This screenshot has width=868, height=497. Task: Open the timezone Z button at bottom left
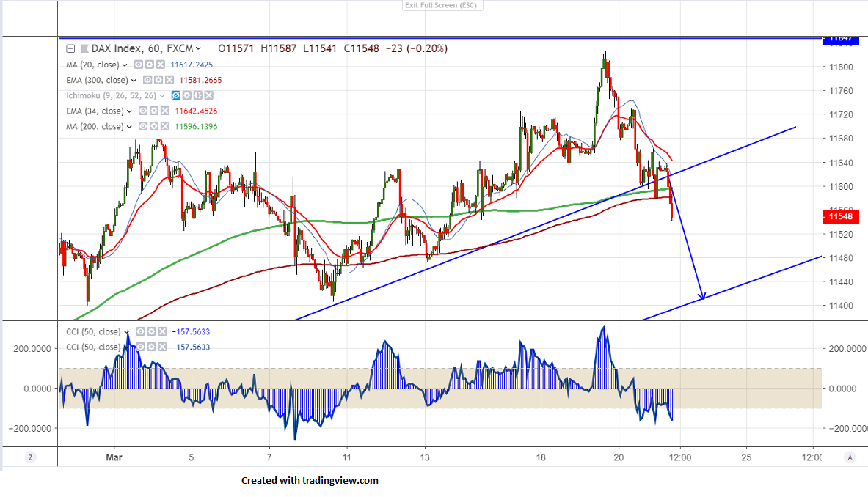click(30, 457)
